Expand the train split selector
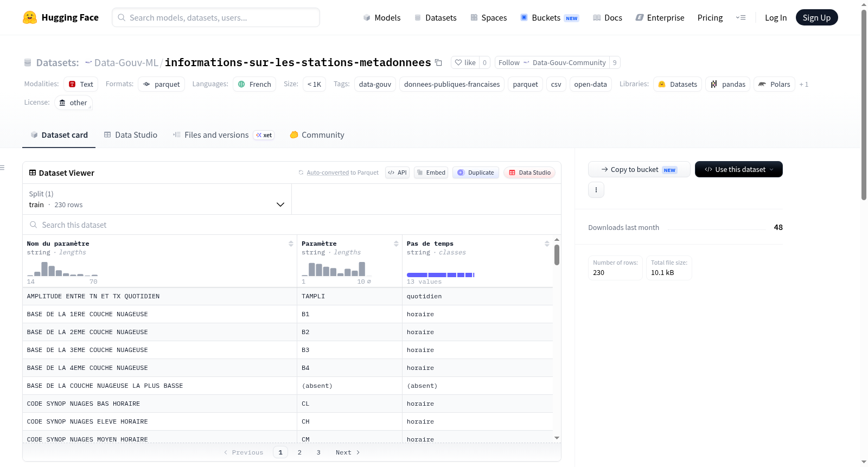 pyautogui.click(x=157, y=199)
